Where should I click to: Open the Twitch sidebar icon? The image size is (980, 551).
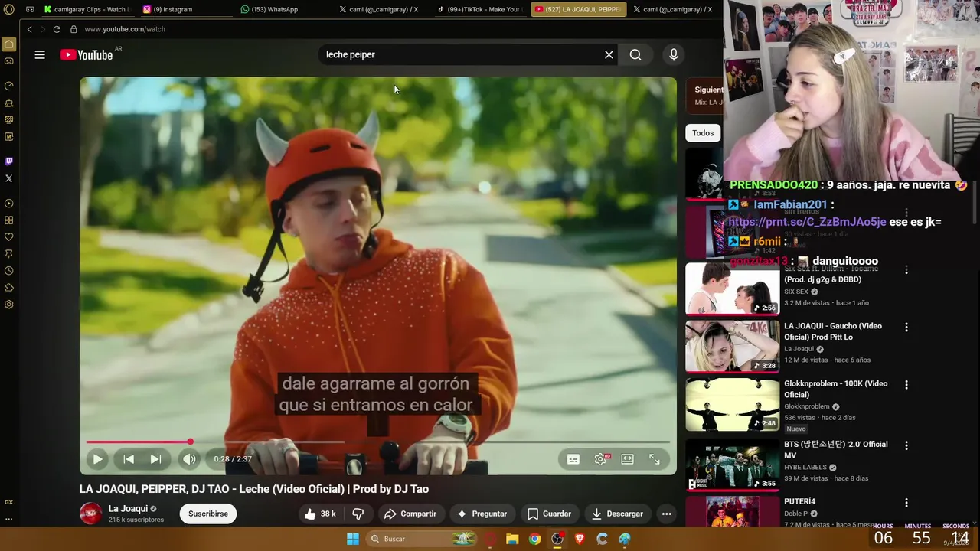coord(9,161)
